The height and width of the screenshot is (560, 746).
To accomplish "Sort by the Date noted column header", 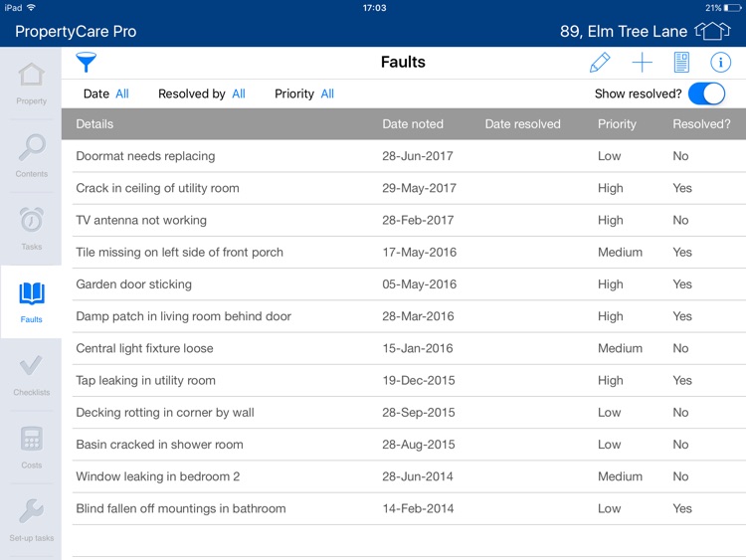I will coord(413,124).
